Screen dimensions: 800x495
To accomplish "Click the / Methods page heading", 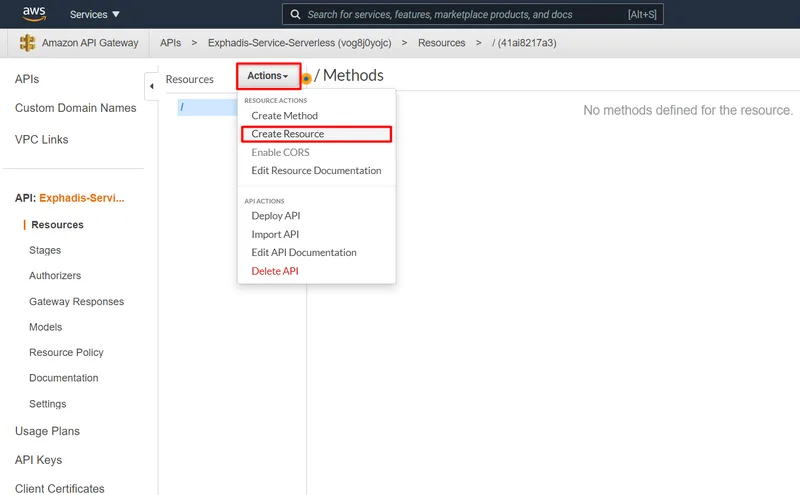I will tap(348, 75).
